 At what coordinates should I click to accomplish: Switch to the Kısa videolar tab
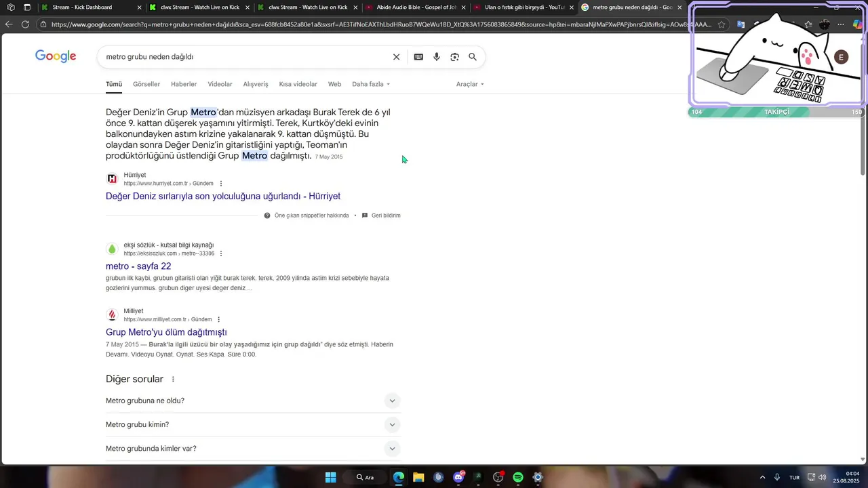[298, 84]
